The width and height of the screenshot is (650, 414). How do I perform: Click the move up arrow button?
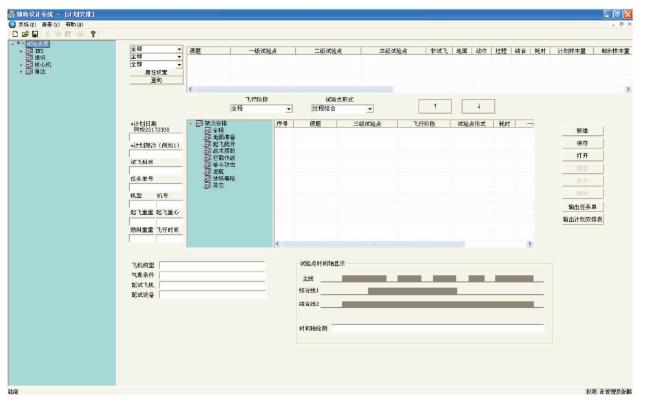pos(435,107)
